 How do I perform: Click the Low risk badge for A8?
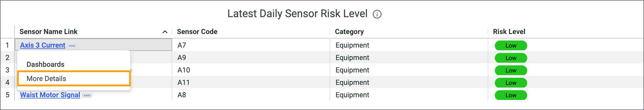click(x=511, y=95)
